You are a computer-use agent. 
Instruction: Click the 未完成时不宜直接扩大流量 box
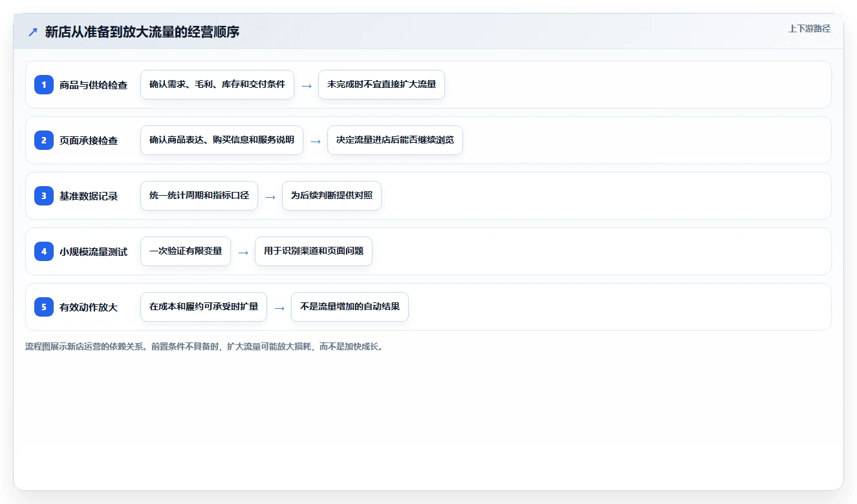click(x=382, y=85)
